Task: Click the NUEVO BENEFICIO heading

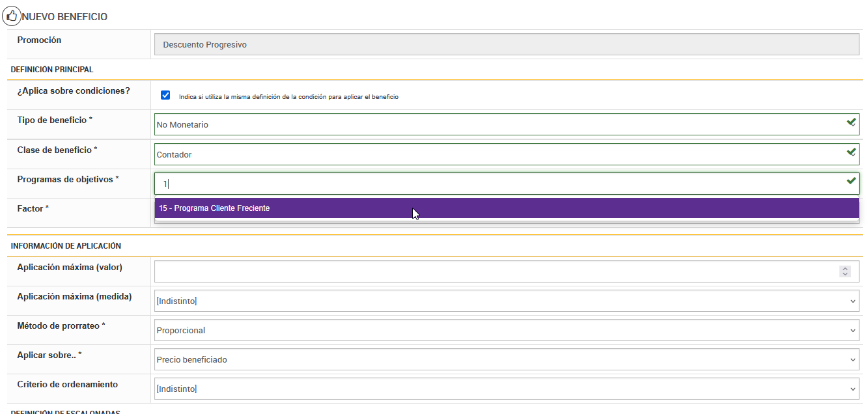Action: (64, 17)
